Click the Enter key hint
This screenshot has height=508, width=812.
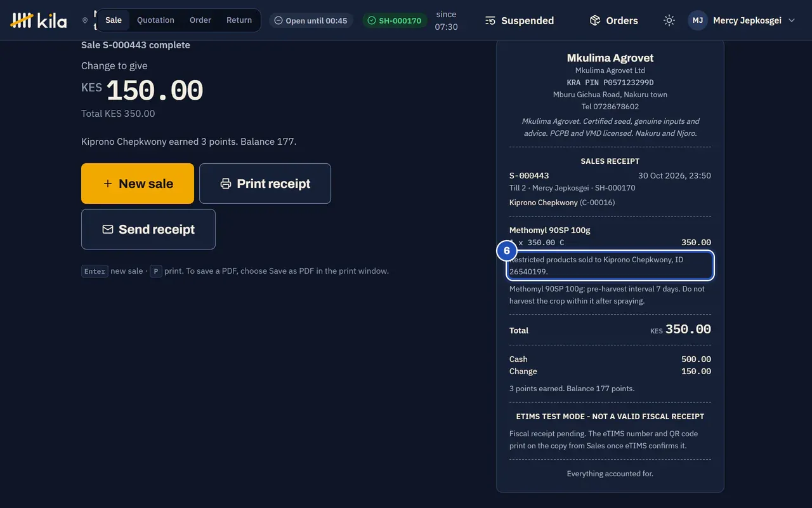pos(95,271)
